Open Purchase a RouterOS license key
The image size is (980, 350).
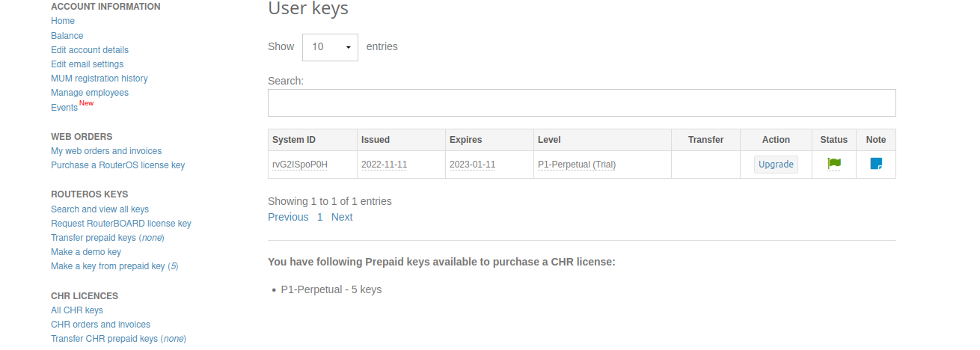[117, 165]
